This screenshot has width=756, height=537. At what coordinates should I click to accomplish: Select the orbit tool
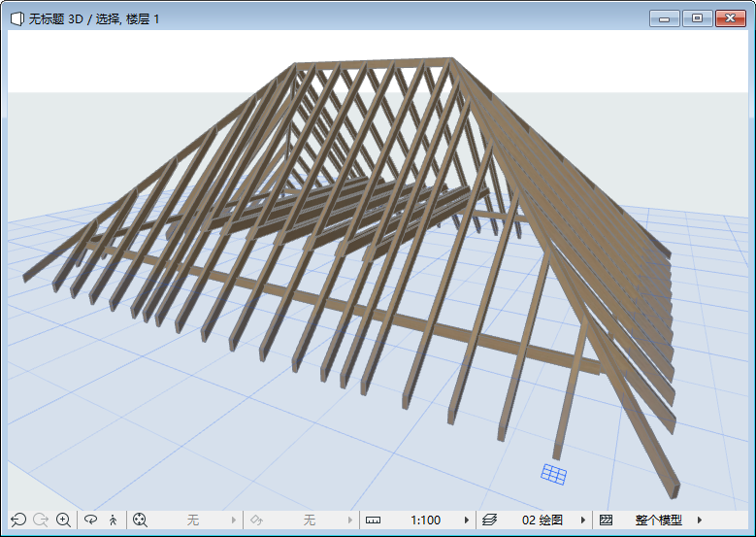coord(90,520)
